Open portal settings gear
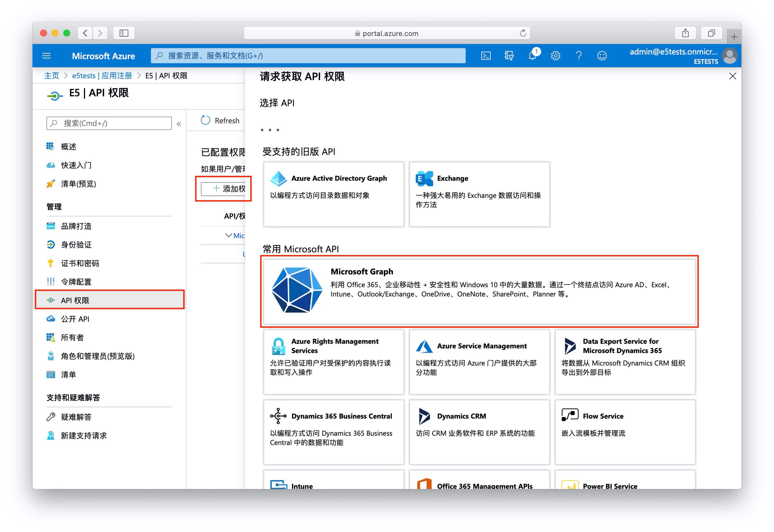The image size is (774, 532). click(555, 56)
